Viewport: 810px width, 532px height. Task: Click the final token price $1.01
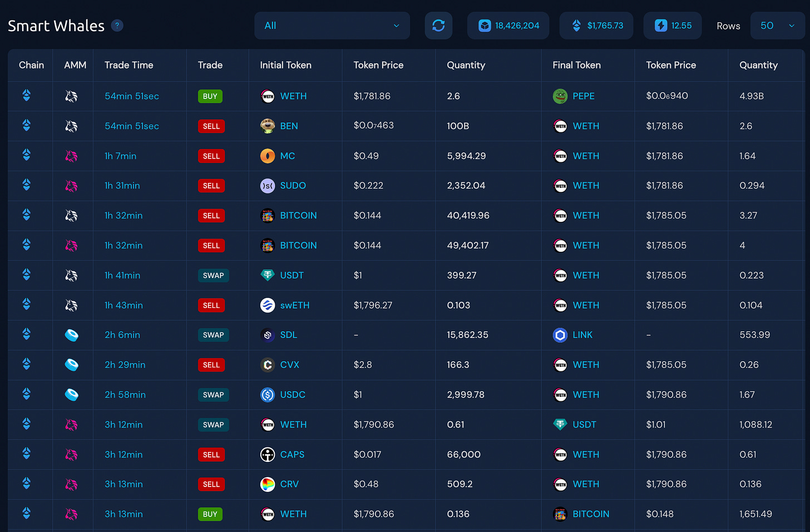[656, 425]
